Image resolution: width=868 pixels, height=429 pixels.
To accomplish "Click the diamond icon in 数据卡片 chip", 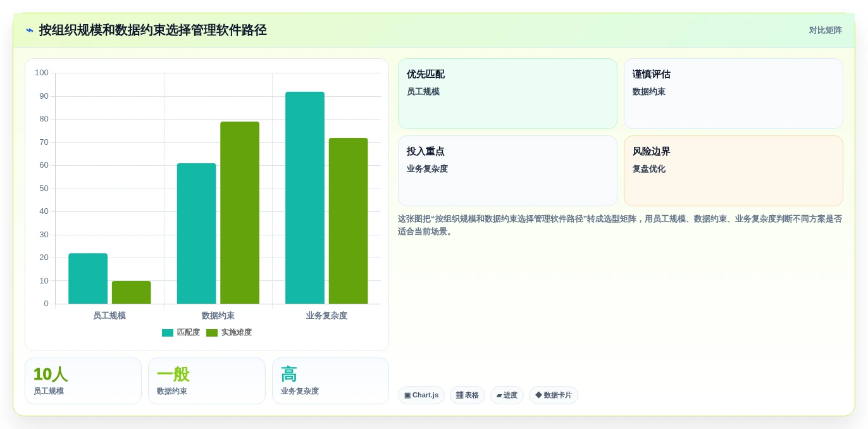I will [538, 395].
